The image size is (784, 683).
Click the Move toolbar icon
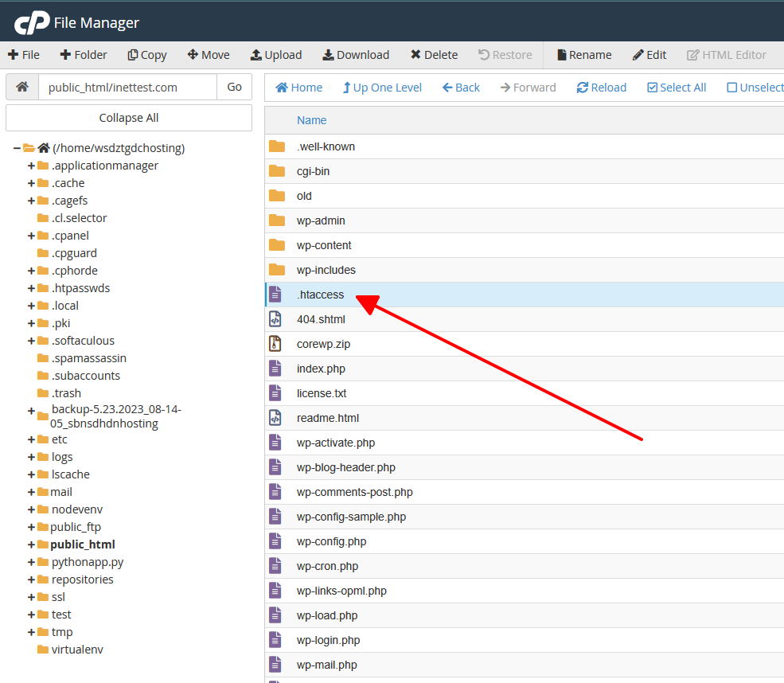[x=193, y=54]
